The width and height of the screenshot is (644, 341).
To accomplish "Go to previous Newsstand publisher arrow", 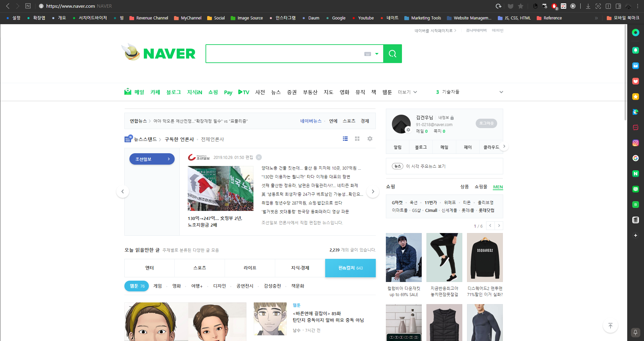I will pos(123,191).
